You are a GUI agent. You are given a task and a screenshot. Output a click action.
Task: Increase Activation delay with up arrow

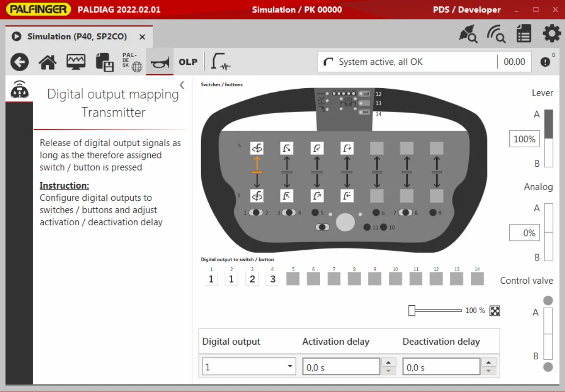pos(388,362)
